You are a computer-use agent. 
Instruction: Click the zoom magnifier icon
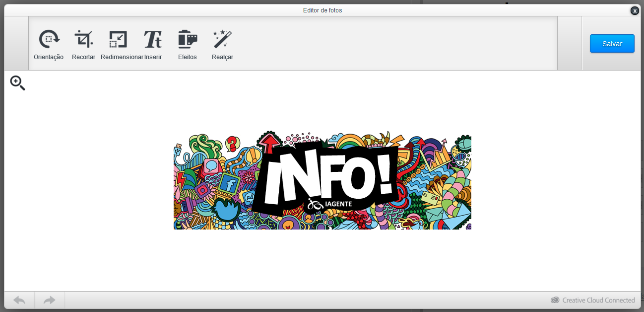point(17,83)
